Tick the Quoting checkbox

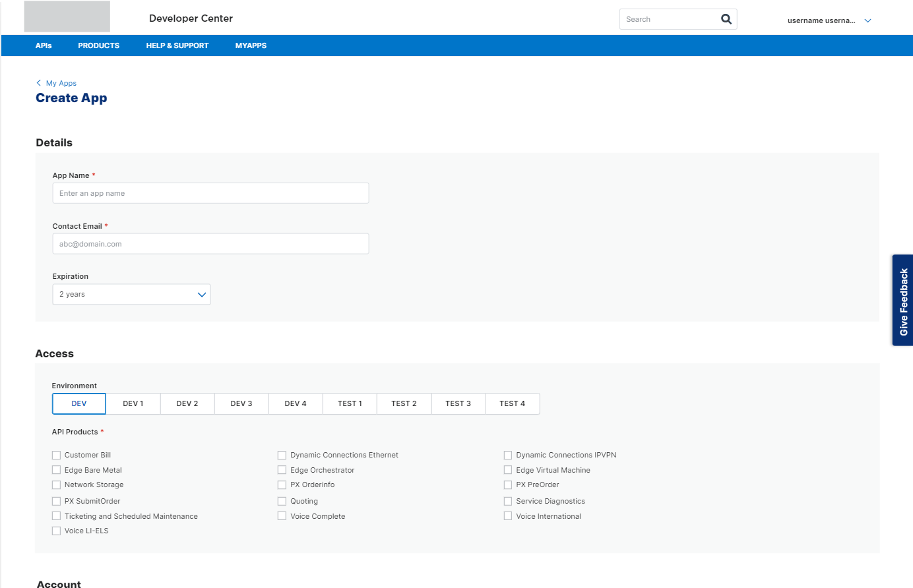tap(282, 501)
